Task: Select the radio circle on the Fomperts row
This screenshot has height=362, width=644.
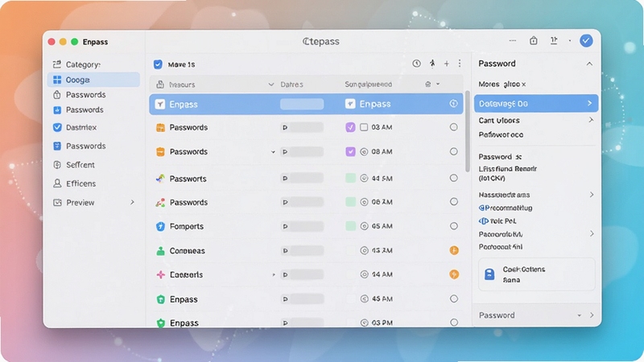Action: point(453,226)
